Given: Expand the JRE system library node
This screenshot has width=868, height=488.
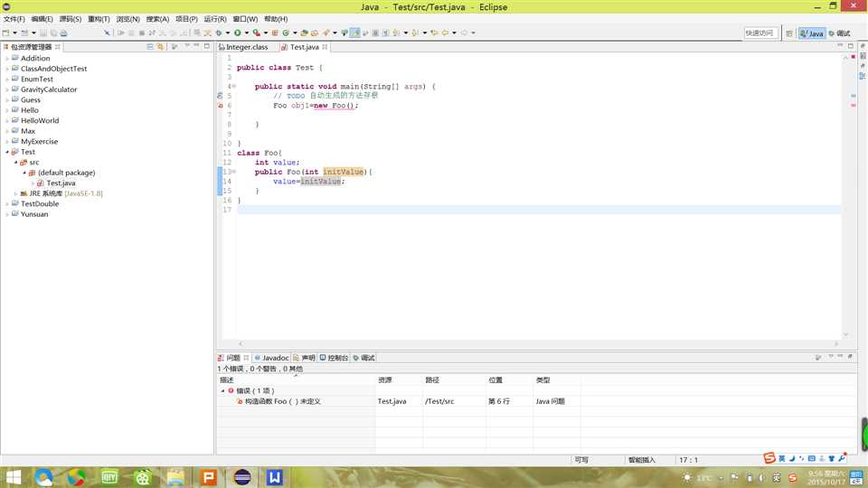Looking at the screenshot, I should [x=16, y=193].
